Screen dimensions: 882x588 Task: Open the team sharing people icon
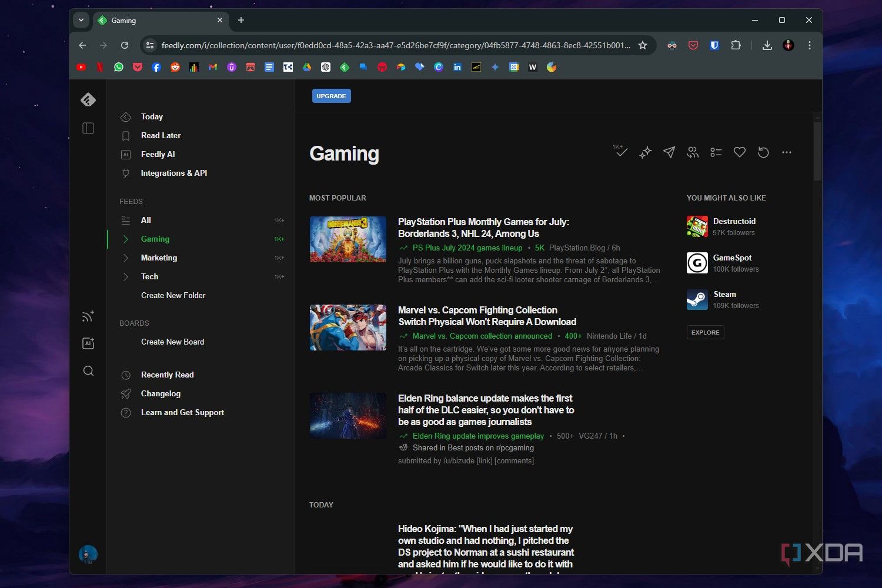pos(693,152)
